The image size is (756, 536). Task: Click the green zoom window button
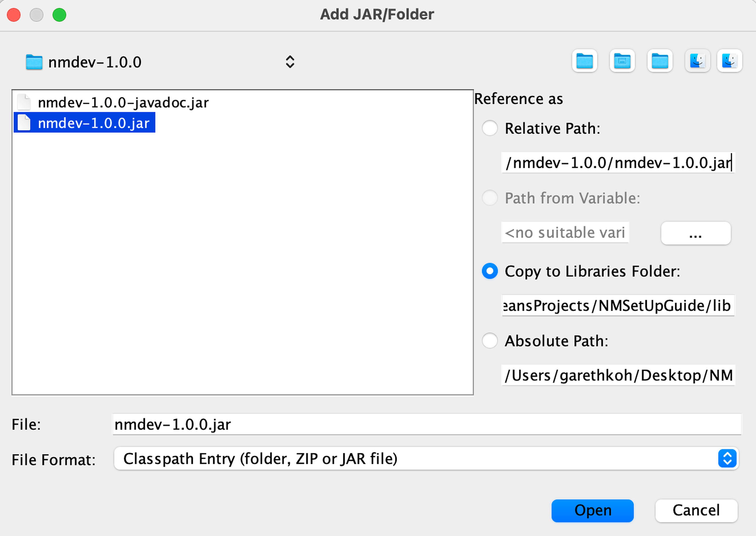(x=59, y=15)
